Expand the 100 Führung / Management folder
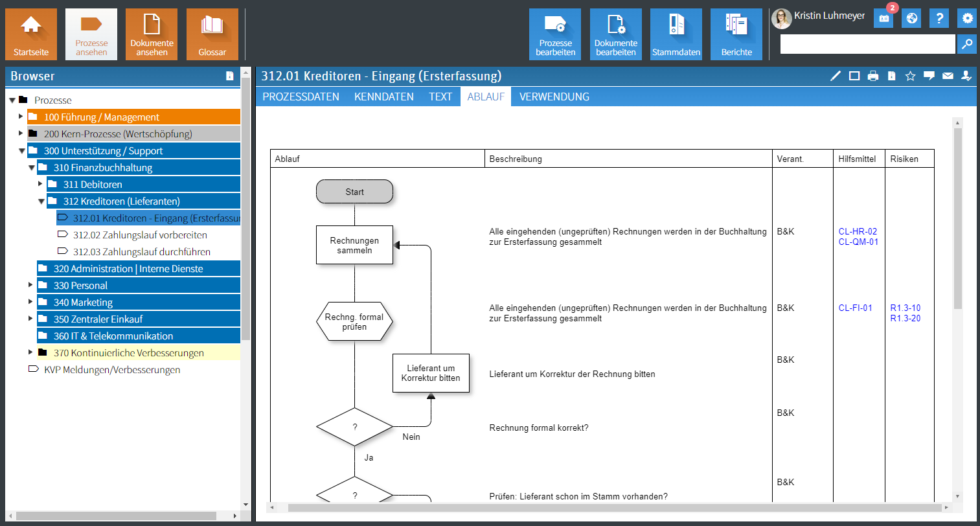Image resolution: width=980 pixels, height=526 pixels. 21,117
